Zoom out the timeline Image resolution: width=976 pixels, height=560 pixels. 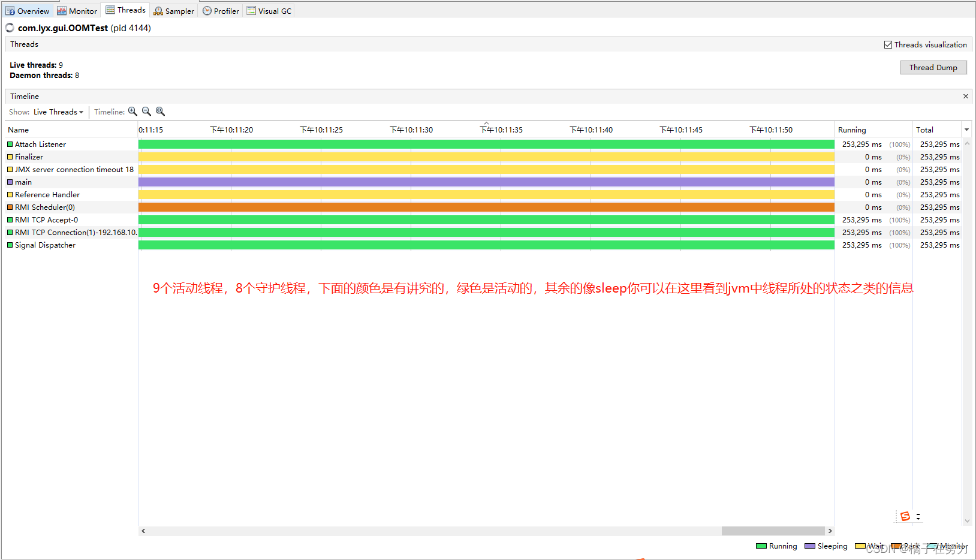(x=146, y=112)
